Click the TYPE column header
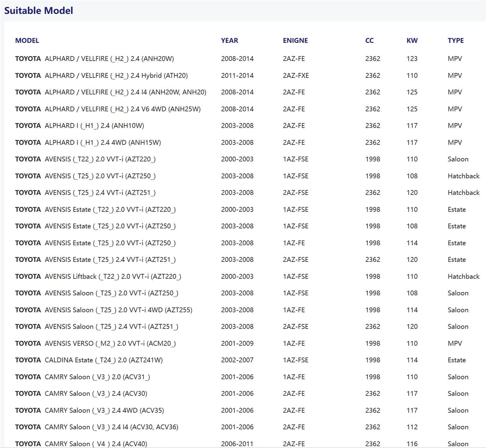The width and height of the screenshot is (486, 448). tap(456, 40)
